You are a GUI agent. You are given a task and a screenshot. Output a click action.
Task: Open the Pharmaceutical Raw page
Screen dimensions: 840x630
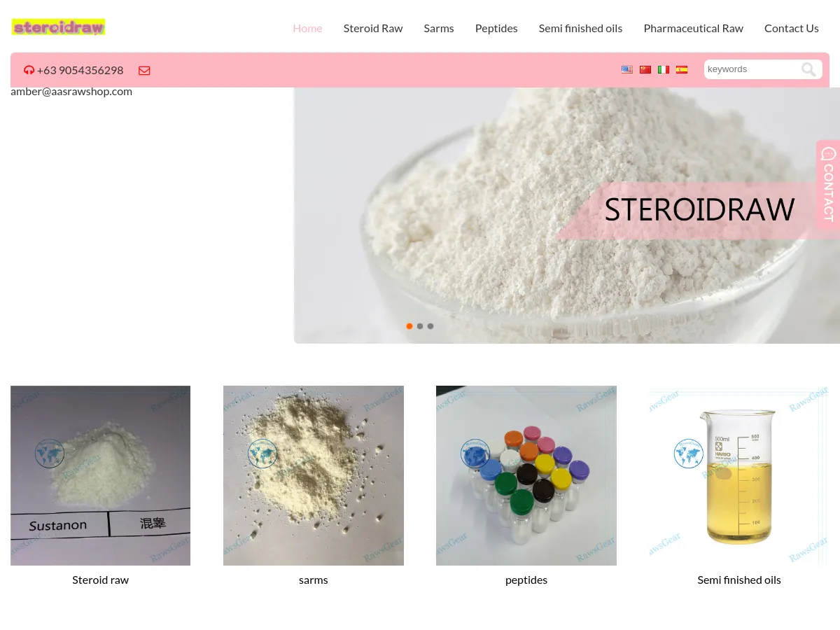click(x=693, y=28)
